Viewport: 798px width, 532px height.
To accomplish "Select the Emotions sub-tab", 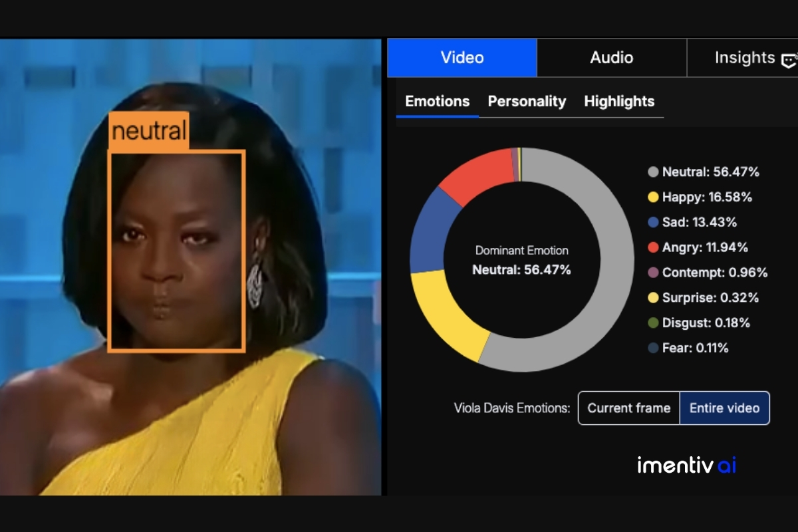I will click(x=437, y=101).
